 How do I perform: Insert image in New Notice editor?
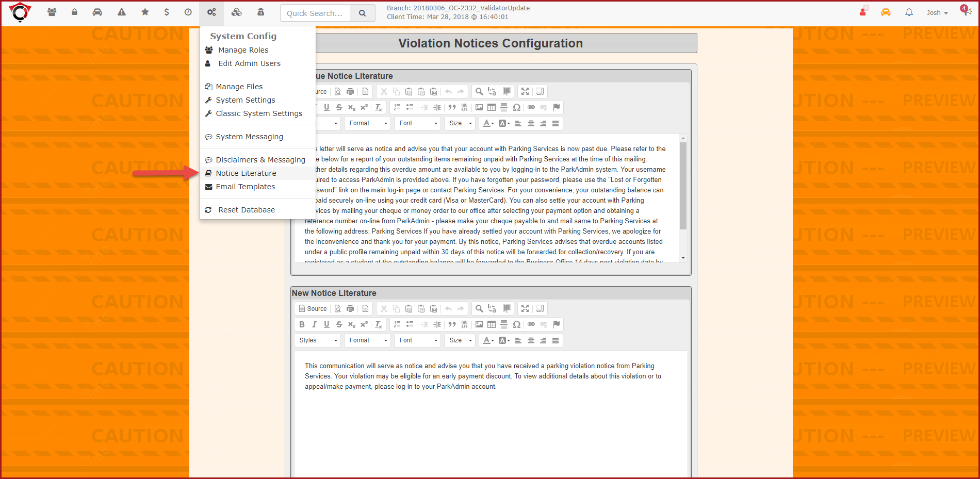tap(479, 325)
